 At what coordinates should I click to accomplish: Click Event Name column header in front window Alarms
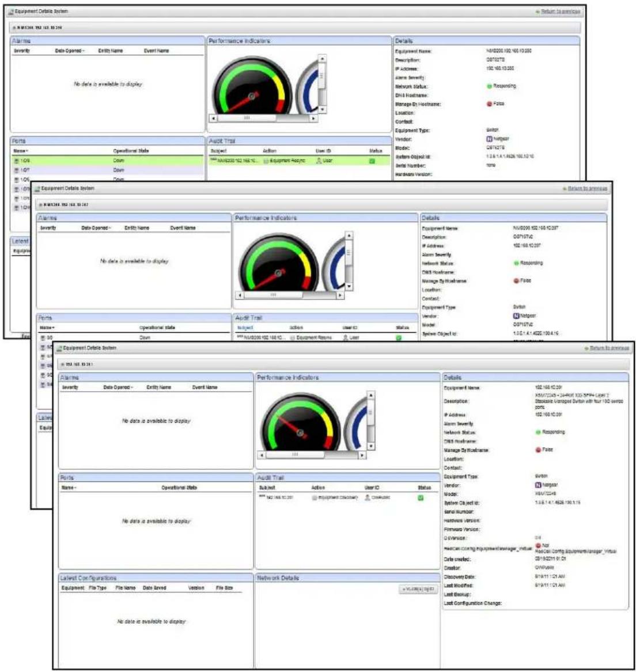tap(205, 388)
